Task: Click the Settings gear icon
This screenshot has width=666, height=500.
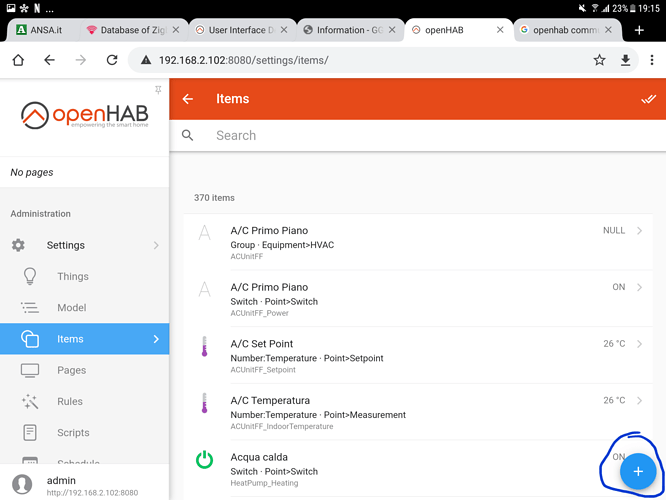Action: pos(18,245)
